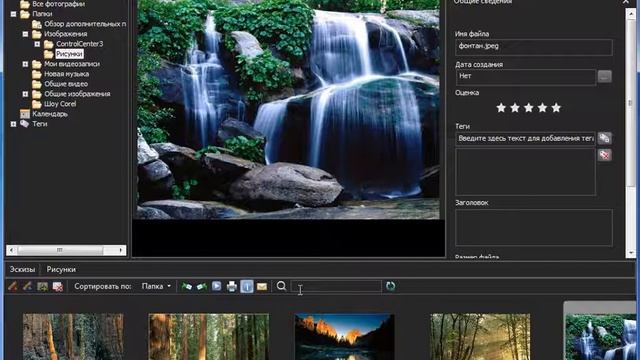Click the green refresh arrows icon
Screen dimensions: 640x360
pyautogui.click(x=390, y=286)
